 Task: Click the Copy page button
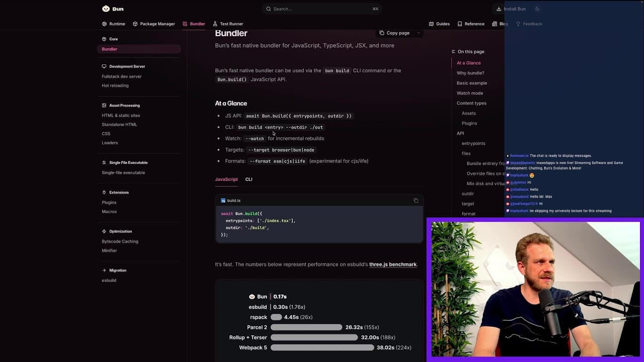coord(394,33)
